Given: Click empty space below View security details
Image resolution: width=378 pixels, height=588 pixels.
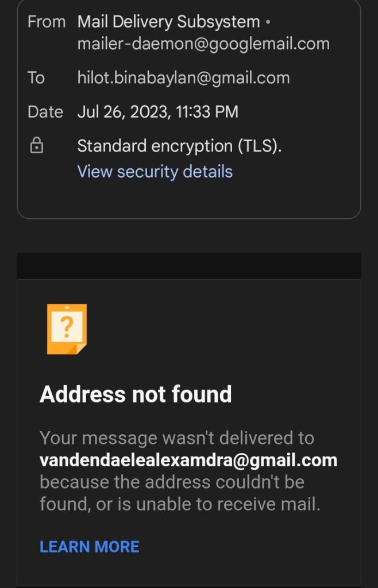Looking at the screenshot, I should (x=189, y=199).
